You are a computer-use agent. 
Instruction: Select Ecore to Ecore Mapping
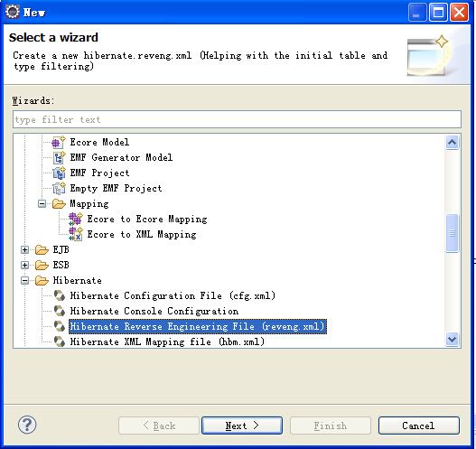click(x=147, y=219)
